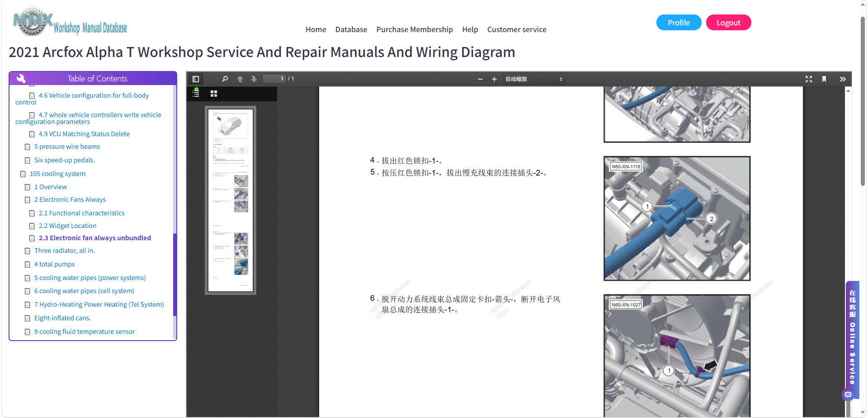Zoom in with the plus icon
This screenshot has width=868, height=418.
[x=494, y=79]
